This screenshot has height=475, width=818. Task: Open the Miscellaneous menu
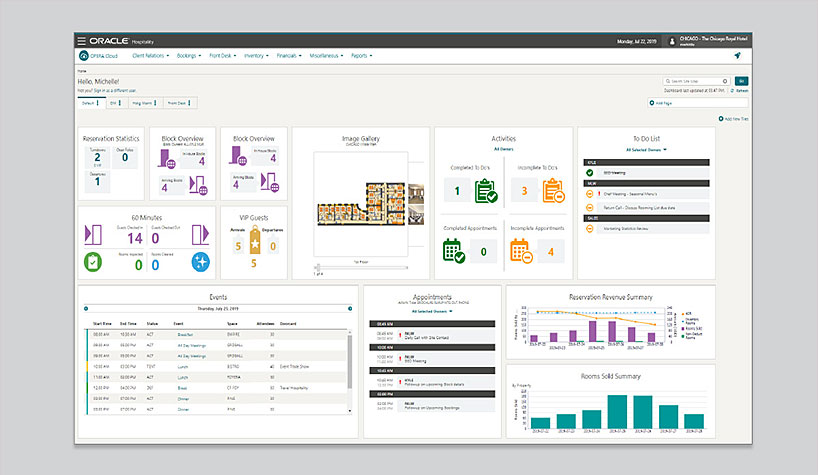(326, 55)
